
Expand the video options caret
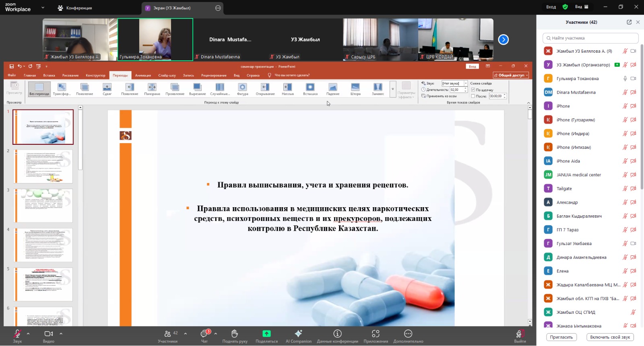[61, 334]
